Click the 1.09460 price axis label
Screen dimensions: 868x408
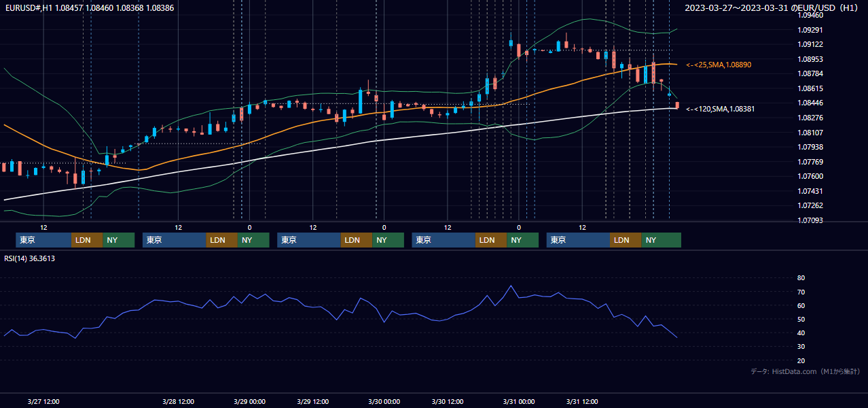coord(810,15)
